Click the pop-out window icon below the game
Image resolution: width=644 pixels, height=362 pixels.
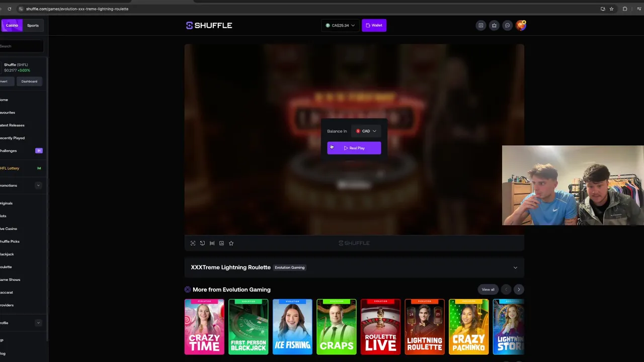pos(202,243)
